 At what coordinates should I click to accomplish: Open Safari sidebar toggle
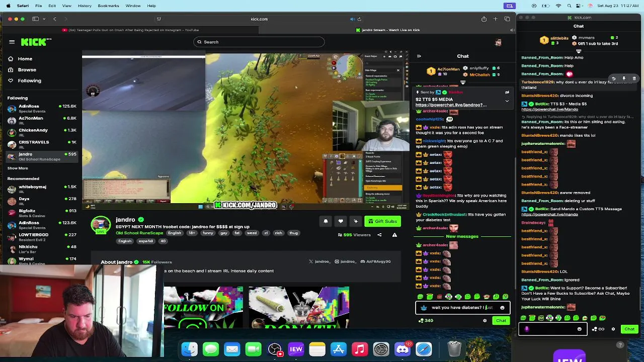35,19
